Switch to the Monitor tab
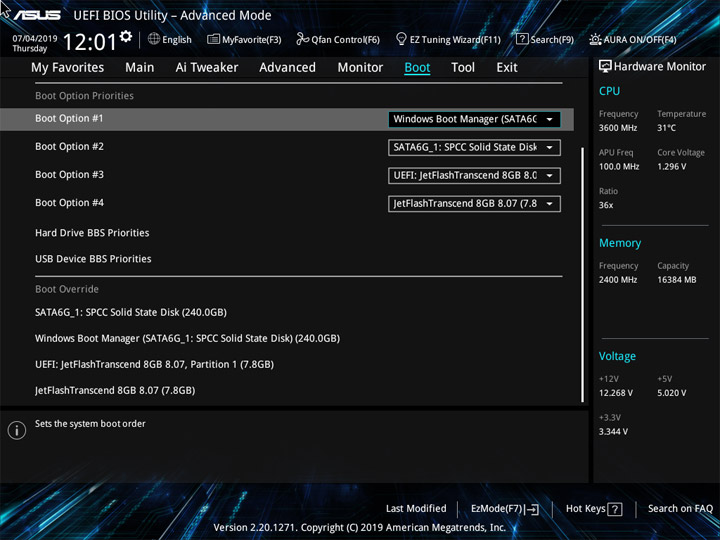This screenshot has height=540, width=720. (360, 68)
